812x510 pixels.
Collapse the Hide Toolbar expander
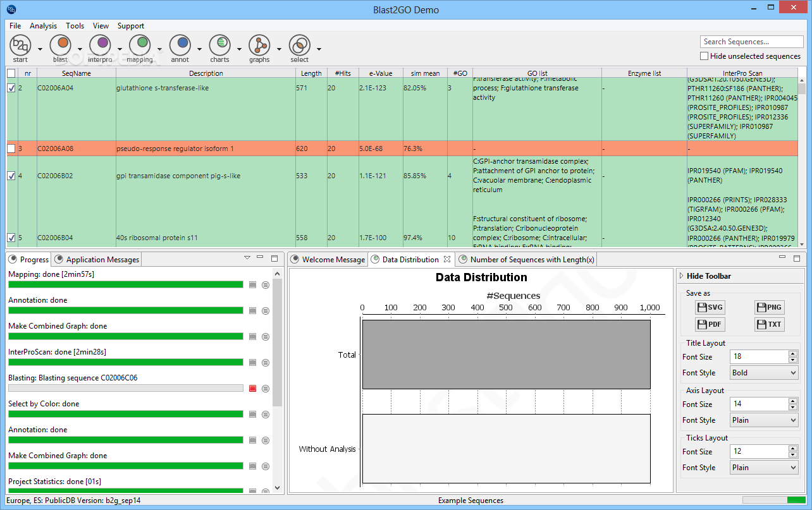pyautogui.click(x=682, y=276)
